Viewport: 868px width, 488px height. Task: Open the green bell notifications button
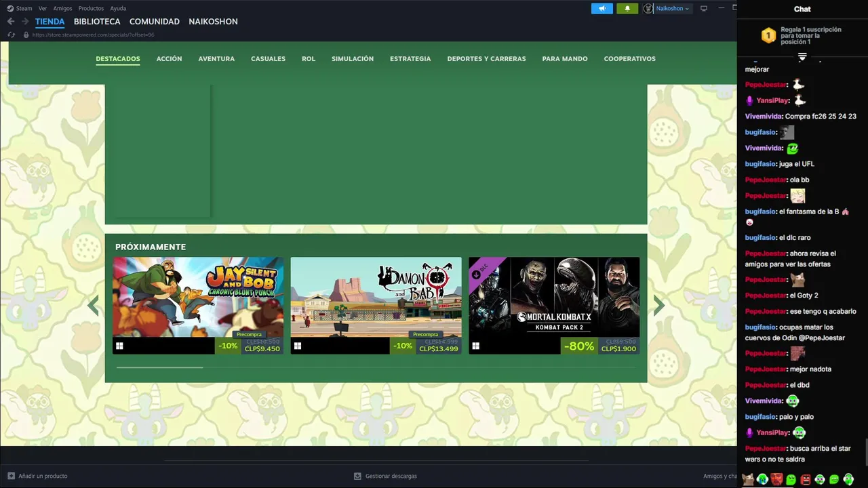627,8
